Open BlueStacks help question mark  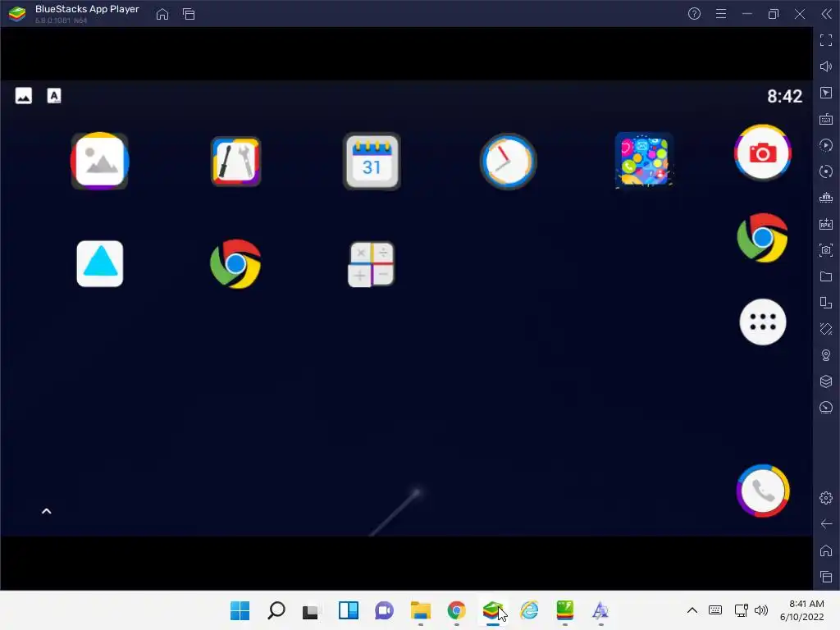(694, 14)
